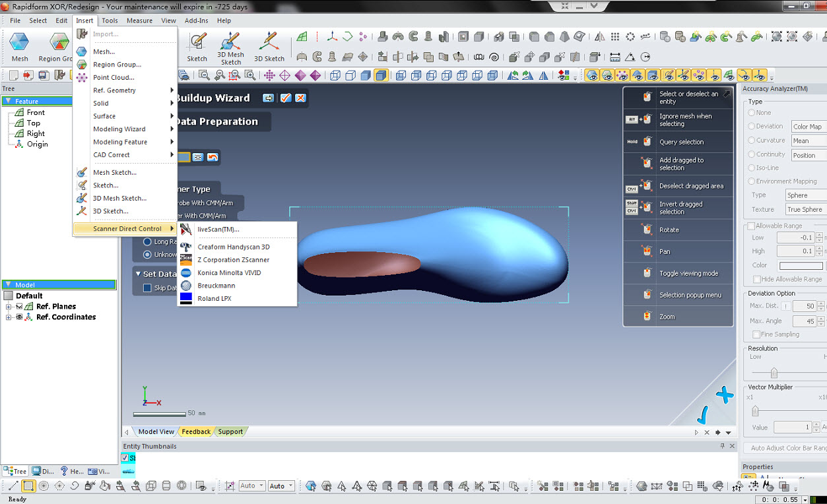Cancel the wizard with the X icon

point(300,98)
